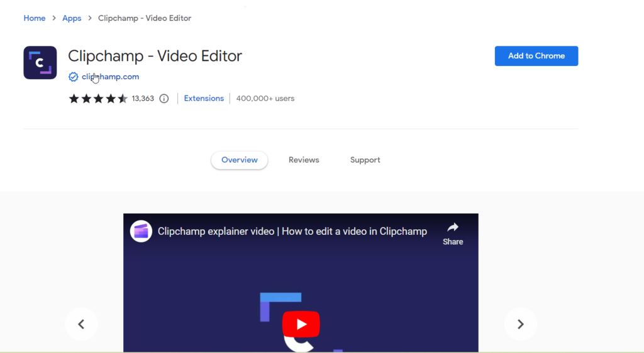This screenshot has width=644, height=353.
Task: Click the YouTube play button on video
Action: click(301, 324)
